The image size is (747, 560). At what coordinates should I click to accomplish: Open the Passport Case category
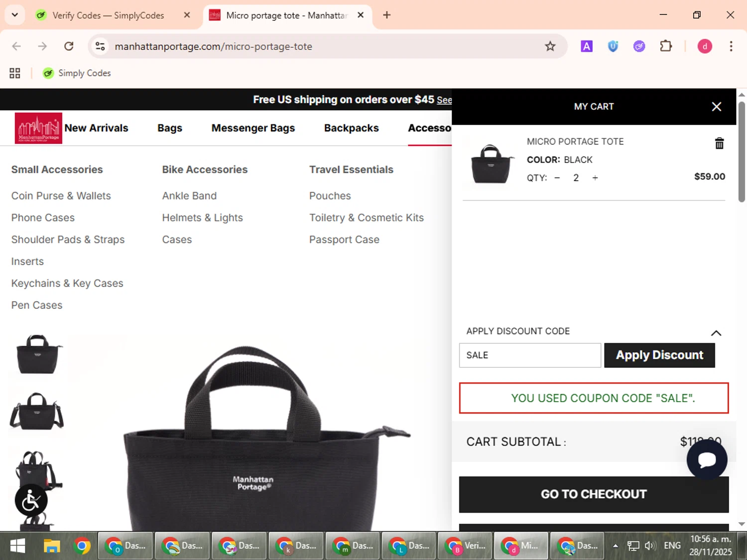click(x=344, y=239)
